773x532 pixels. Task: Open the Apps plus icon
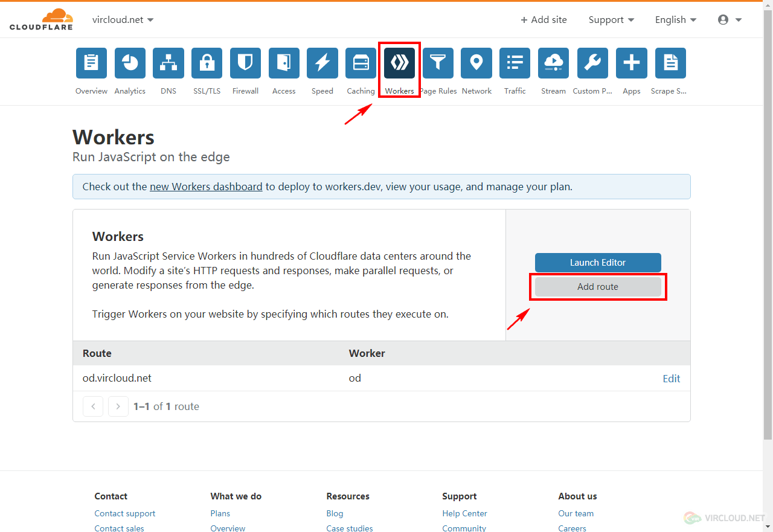click(x=631, y=63)
